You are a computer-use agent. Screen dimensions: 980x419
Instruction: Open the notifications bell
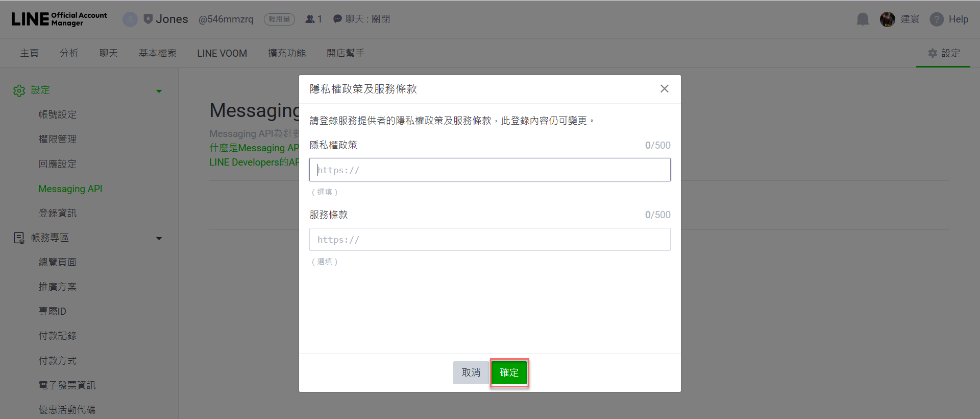click(x=863, y=19)
